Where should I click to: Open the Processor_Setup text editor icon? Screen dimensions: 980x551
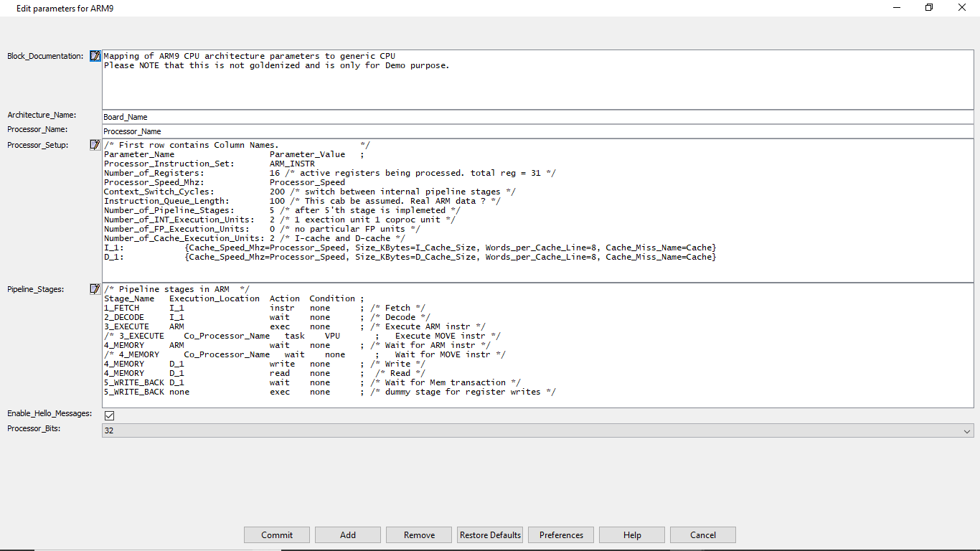95,145
